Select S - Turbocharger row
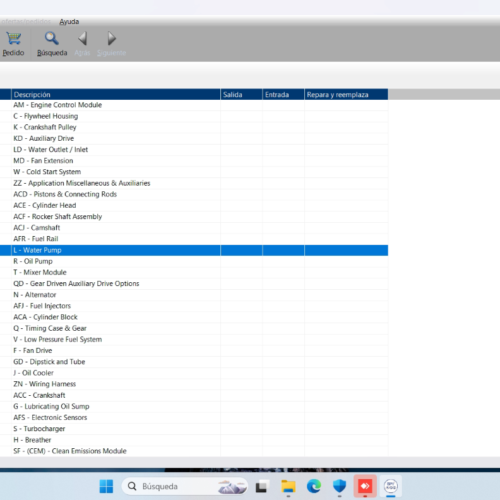 pyautogui.click(x=194, y=429)
